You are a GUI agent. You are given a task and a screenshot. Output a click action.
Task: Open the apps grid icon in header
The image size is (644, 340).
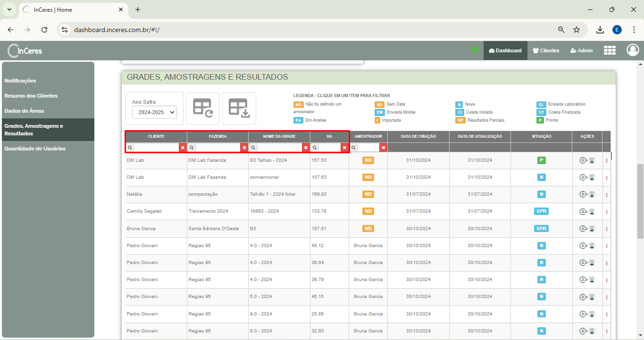point(610,50)
